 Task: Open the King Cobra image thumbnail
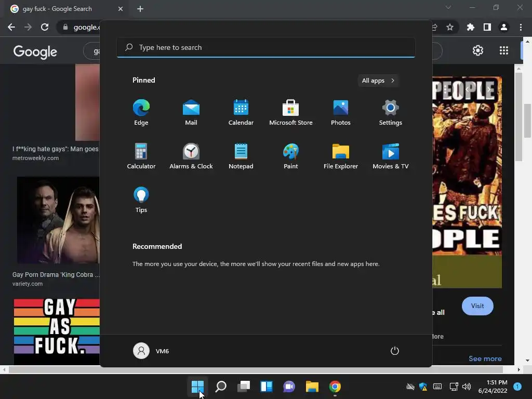[x=58, y=220]
